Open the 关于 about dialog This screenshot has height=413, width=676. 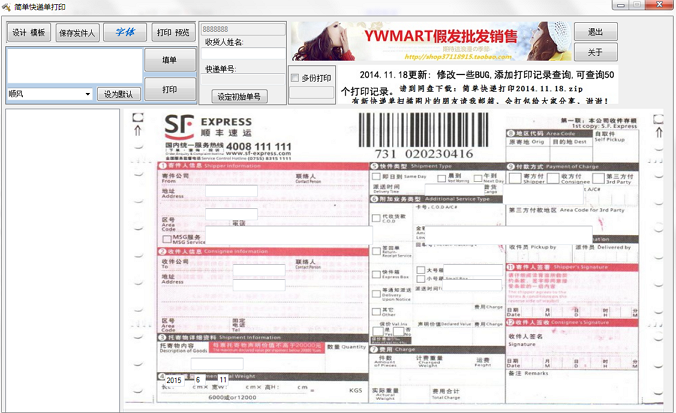595,52
